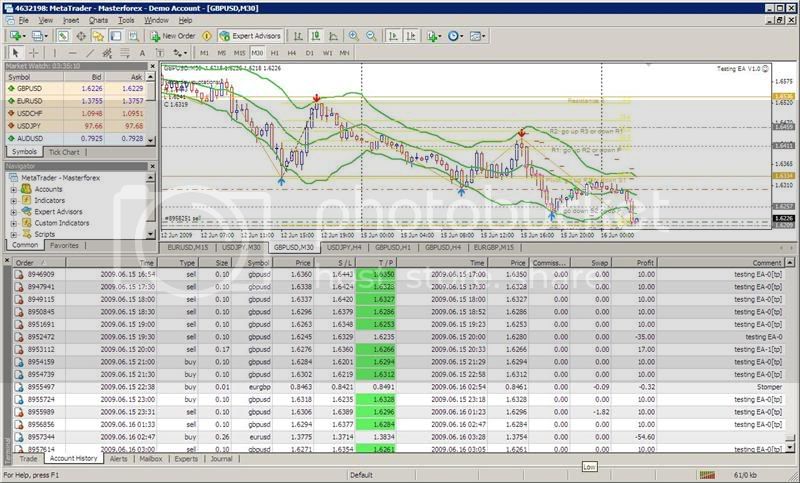This screenshot has height=483, width=800.
Task: Switch timeframe to D1
Action: [x=309, y=53]
